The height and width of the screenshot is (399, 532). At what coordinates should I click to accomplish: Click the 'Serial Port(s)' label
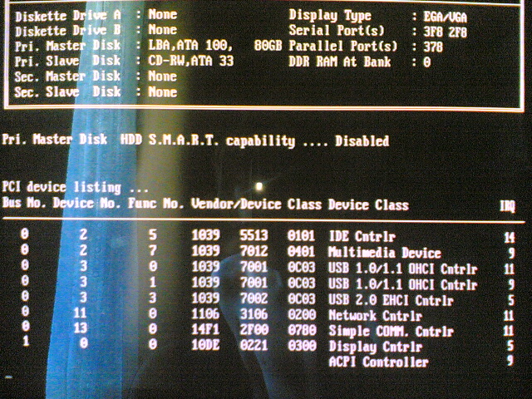(337, 31)
